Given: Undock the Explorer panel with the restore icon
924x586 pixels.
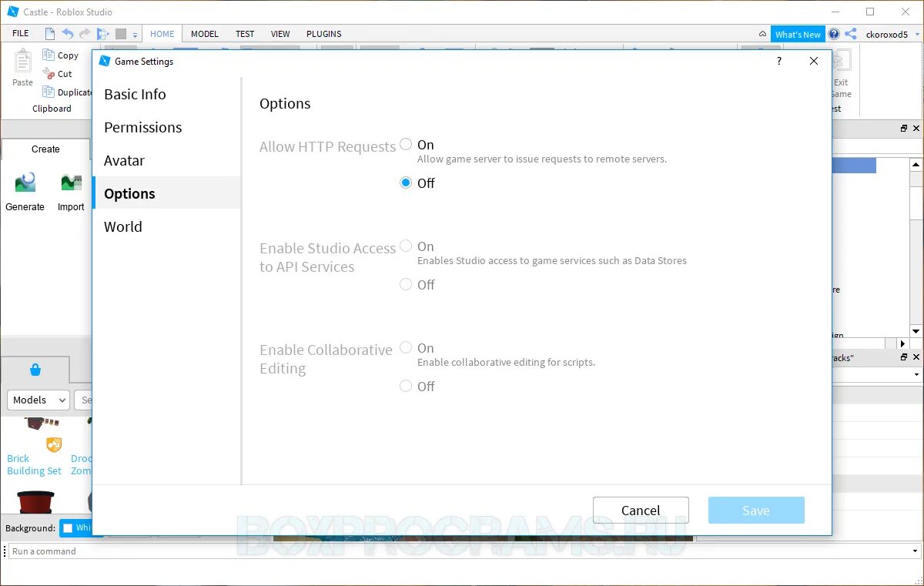Looking at the screenshot, I should click(904, 129).
